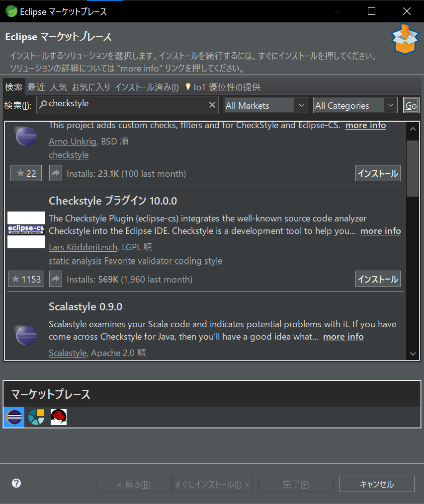Click インストール for Checkstyle プラグイン 10.0.0
This screenshot has height=504, width=424.
(377, 279)
